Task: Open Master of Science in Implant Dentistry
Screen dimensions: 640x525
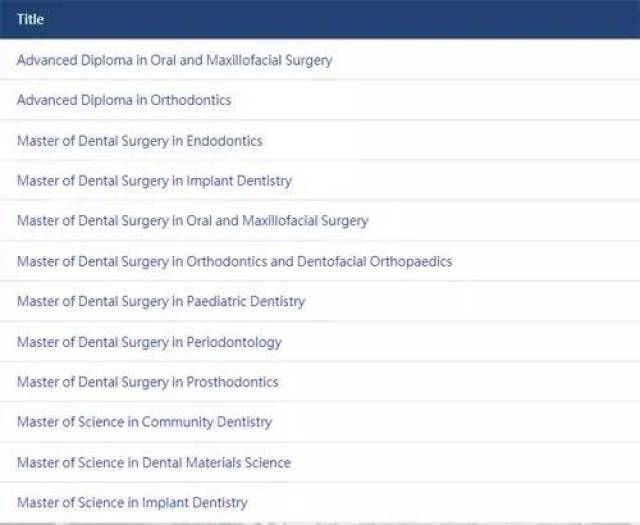Action: tap(132, 503)
